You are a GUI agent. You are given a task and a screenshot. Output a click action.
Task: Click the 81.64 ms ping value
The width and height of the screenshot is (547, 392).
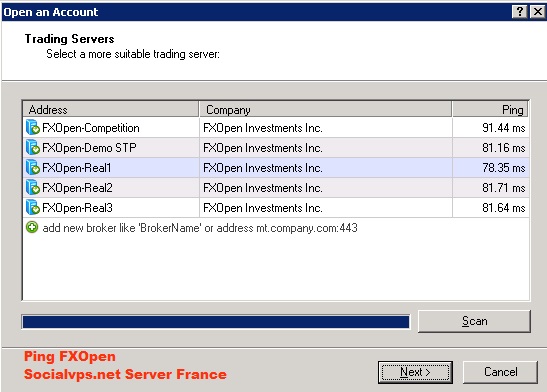coord(503,208)
